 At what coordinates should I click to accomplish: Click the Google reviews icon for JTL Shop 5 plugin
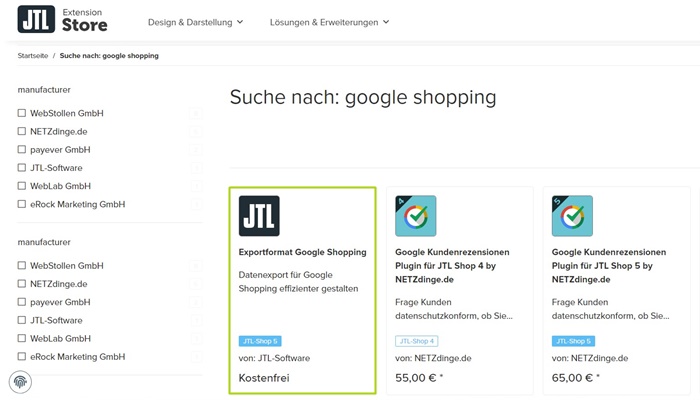click(572, 216)
